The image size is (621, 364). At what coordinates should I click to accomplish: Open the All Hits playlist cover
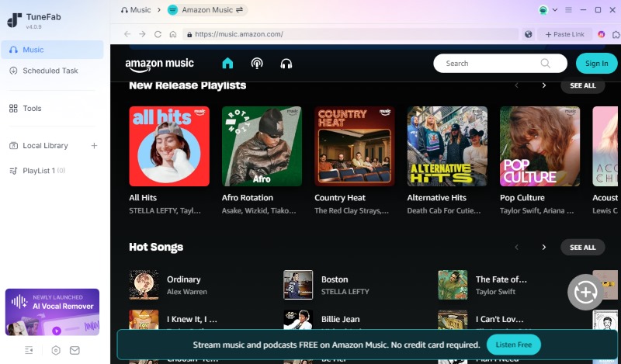pos(169,146)
